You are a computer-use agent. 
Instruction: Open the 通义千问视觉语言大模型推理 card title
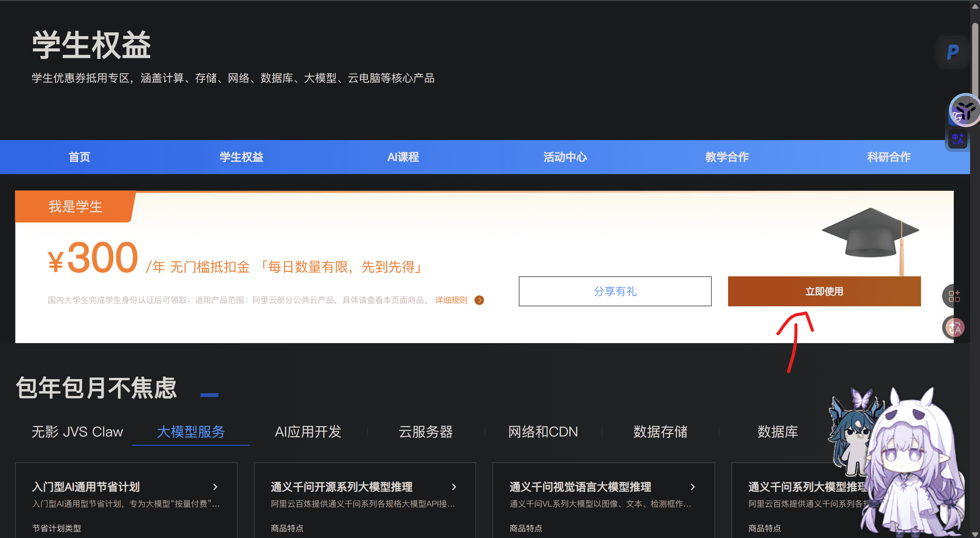pos(581,487)
